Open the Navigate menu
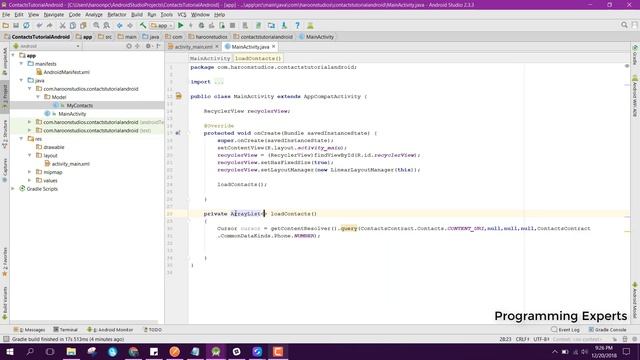Screen dimensions: 640x360 pyautogui.click(x=54, y=15)
